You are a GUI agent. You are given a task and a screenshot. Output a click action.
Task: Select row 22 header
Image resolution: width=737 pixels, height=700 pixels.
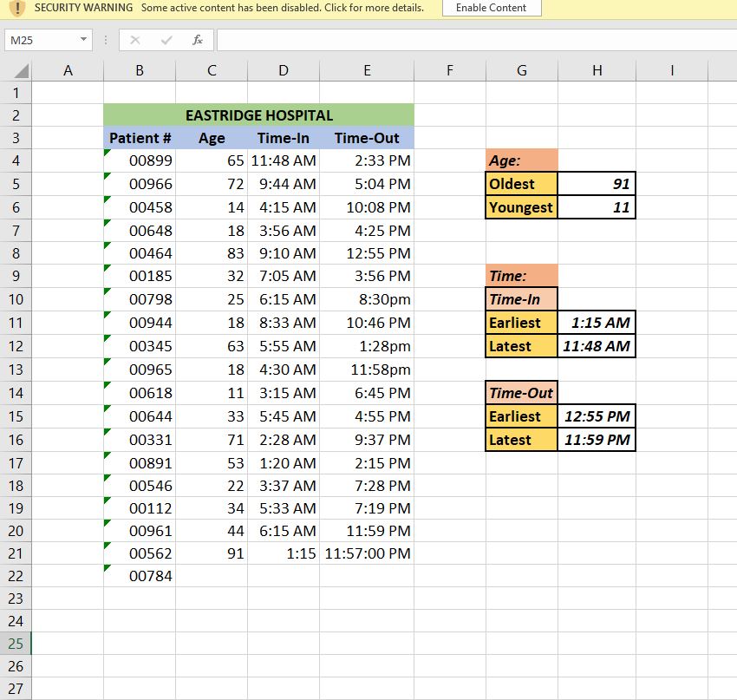[16, 576]
